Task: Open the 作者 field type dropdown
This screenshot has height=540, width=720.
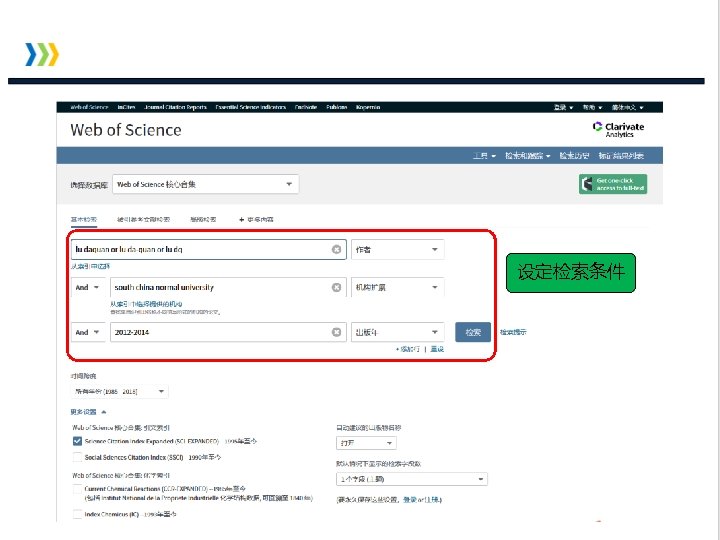Action: click(398, 249)
